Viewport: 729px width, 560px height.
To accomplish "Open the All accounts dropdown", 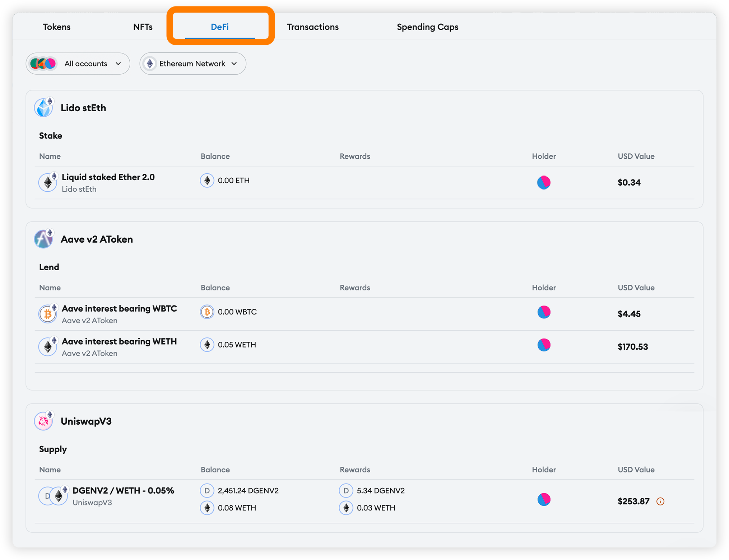I will point(78,64).
